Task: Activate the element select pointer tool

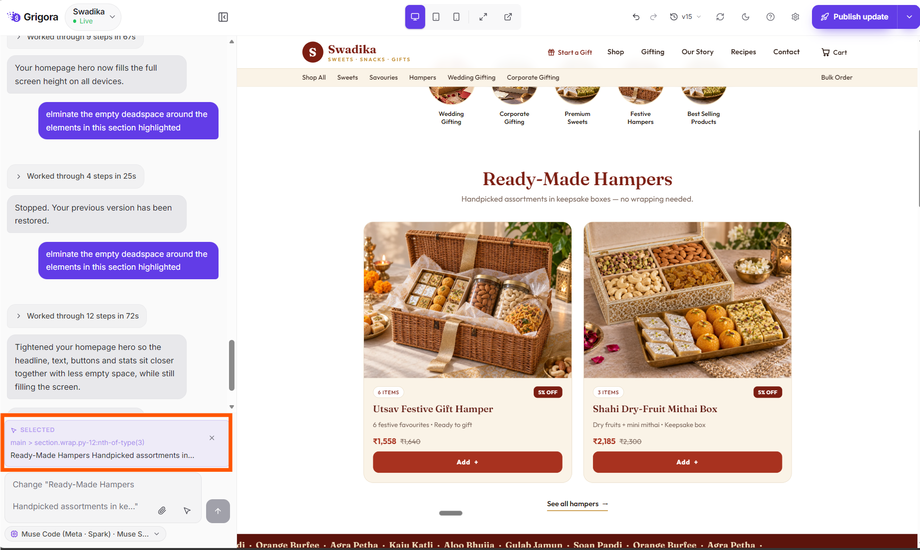Action: pos(187,511)
